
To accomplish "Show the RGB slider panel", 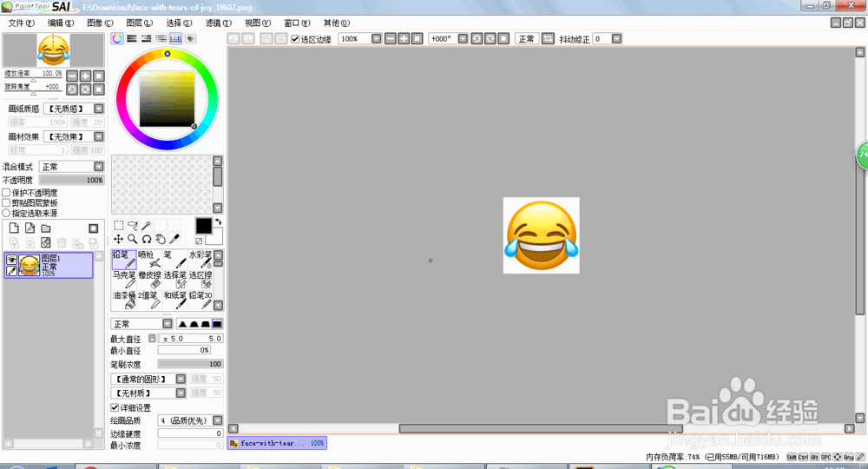I will [132, 38].
